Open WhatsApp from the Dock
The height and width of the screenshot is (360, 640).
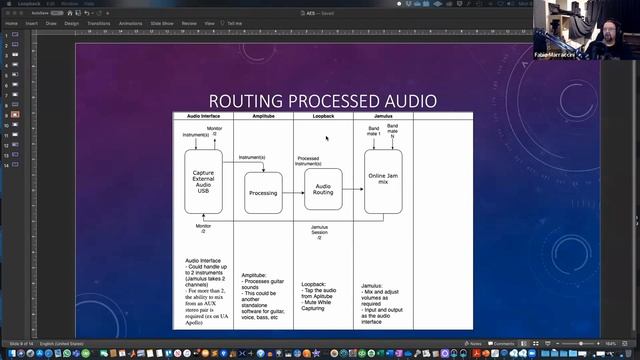coord(67,353)
